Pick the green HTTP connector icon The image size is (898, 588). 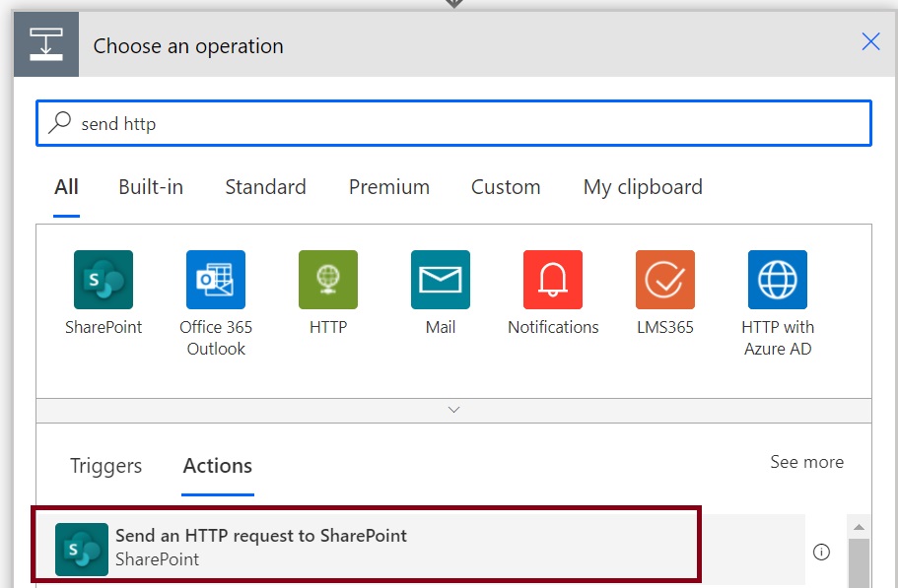coord(327,279)
